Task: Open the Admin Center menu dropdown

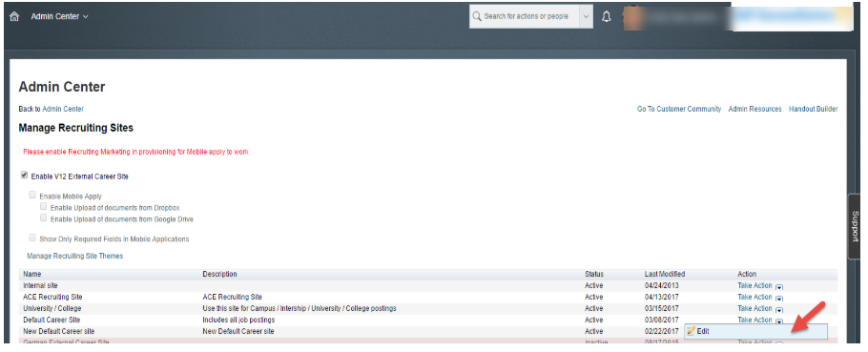Action: point(59,16)
